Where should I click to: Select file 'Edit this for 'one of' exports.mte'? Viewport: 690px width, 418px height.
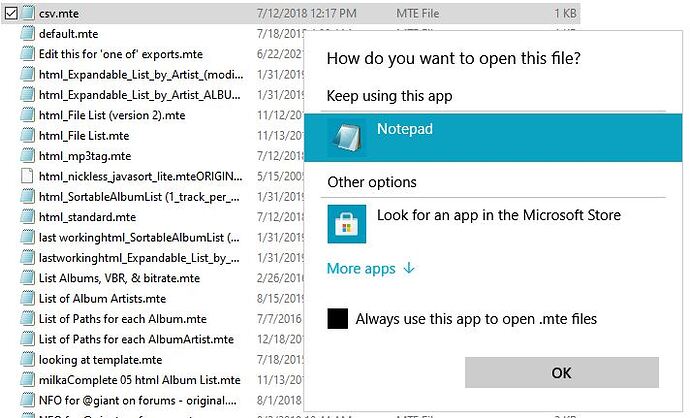121,54
